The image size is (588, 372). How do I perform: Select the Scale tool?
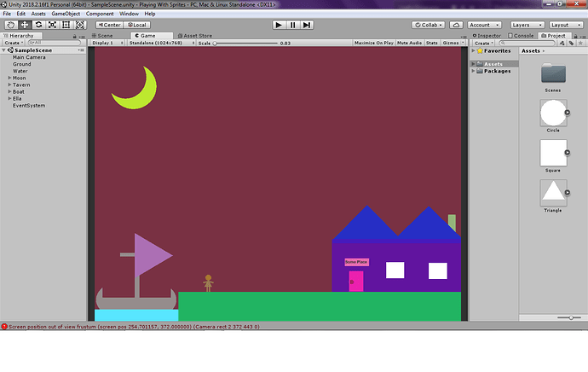[53, 25]
